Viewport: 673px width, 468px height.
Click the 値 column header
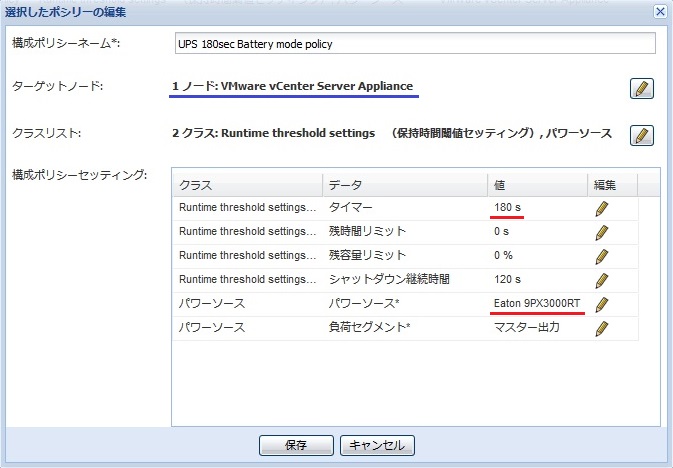click(537, 185)
